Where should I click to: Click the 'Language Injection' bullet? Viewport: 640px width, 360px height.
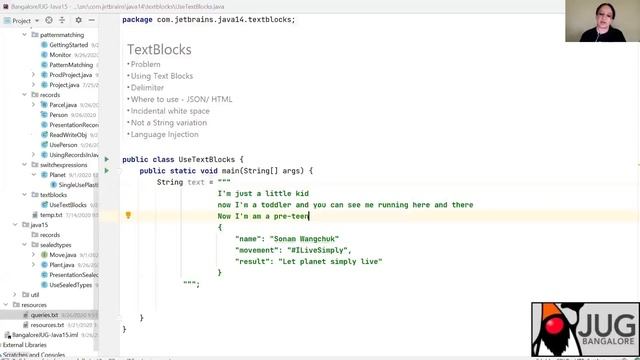pyautogui.click(x=164, y=134)
